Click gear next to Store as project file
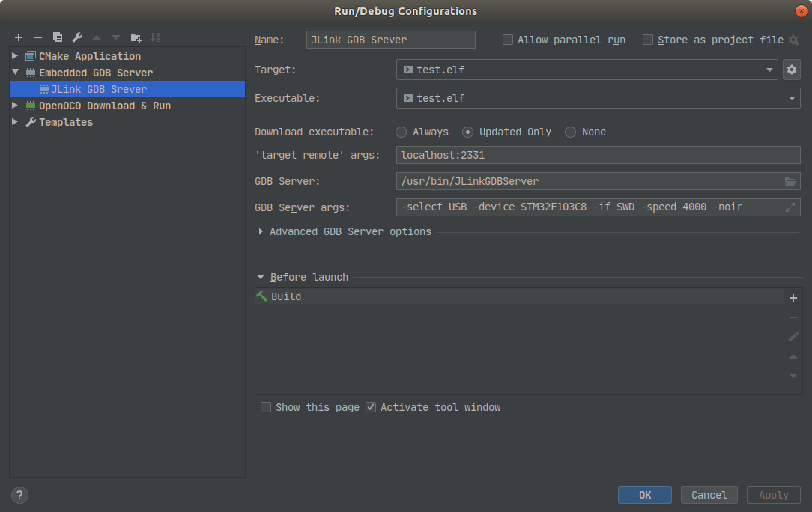The width and height of the screenshot is (812, 512). click(x=793, y=40)
